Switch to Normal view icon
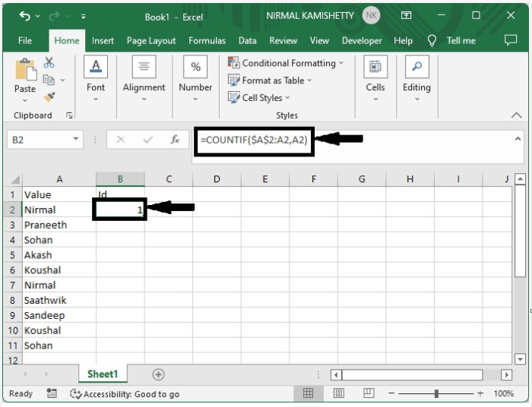This screenshot has width=532, height=407. (308, 393)
